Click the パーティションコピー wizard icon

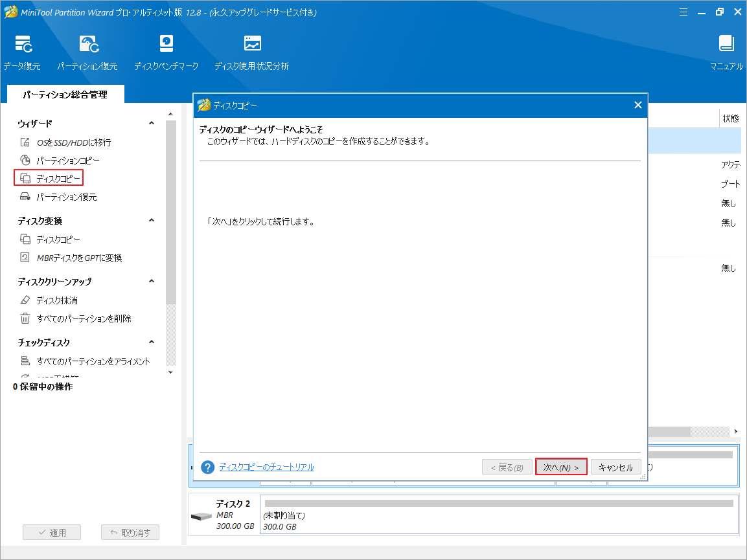(25, 160)
